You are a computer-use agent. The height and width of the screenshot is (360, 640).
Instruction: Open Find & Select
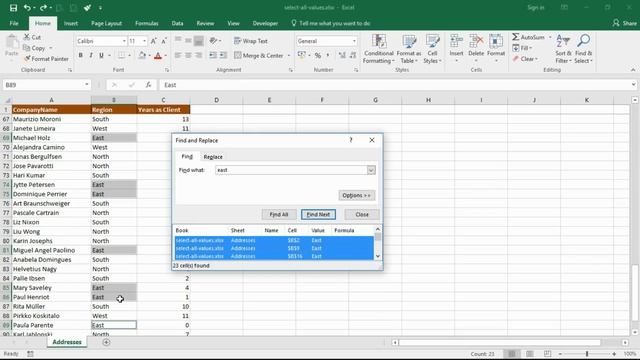pos(583,49)
